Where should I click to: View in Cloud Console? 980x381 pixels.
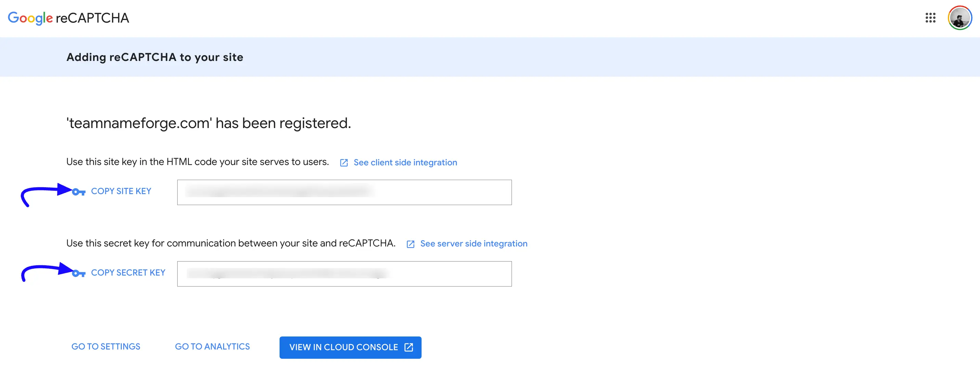click(x=350, y=347)
